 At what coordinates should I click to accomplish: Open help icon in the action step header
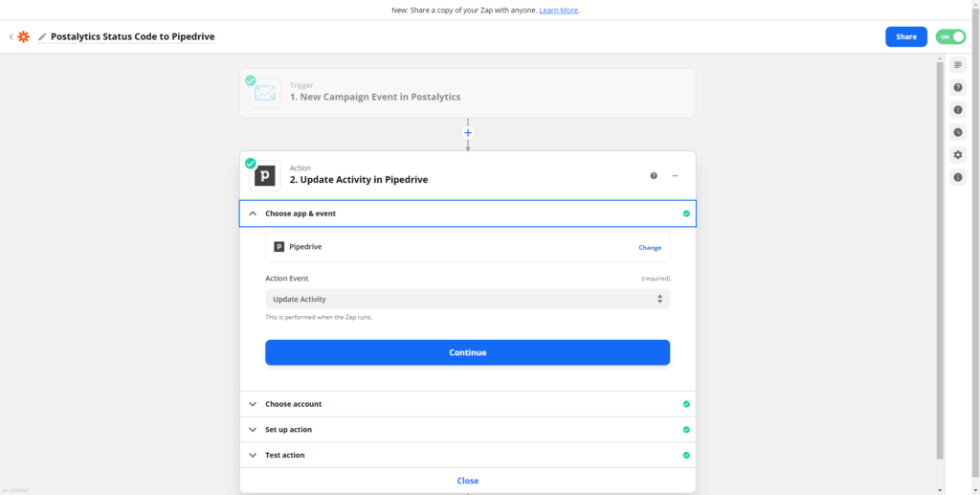coord(654,175)
